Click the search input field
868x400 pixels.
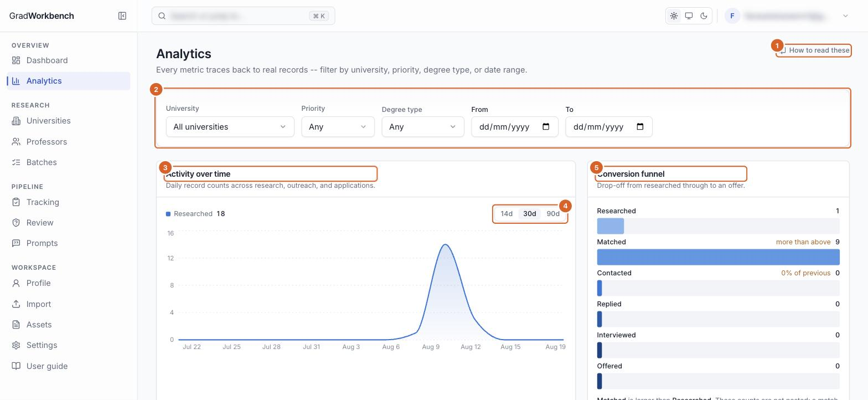click(243, 16)
